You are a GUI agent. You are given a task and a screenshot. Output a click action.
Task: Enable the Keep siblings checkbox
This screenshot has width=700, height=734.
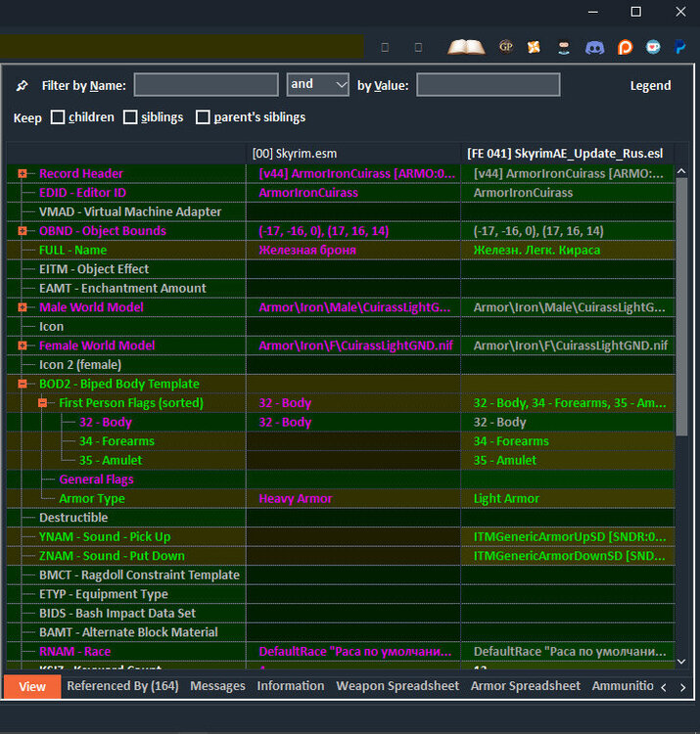coord(130,117)
